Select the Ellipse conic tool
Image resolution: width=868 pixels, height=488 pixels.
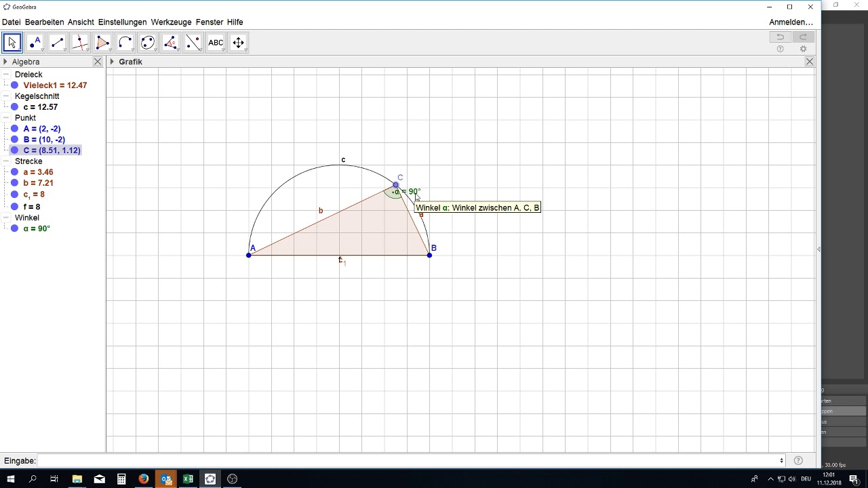point(148,43)
